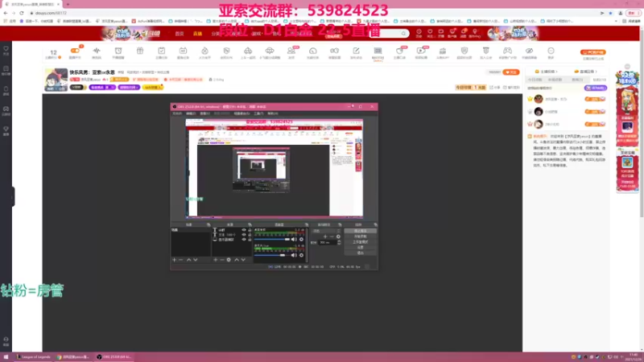Open the checklist tasks icon in toolbar
This screenshot has width=644, height=362.
(162, 51)
